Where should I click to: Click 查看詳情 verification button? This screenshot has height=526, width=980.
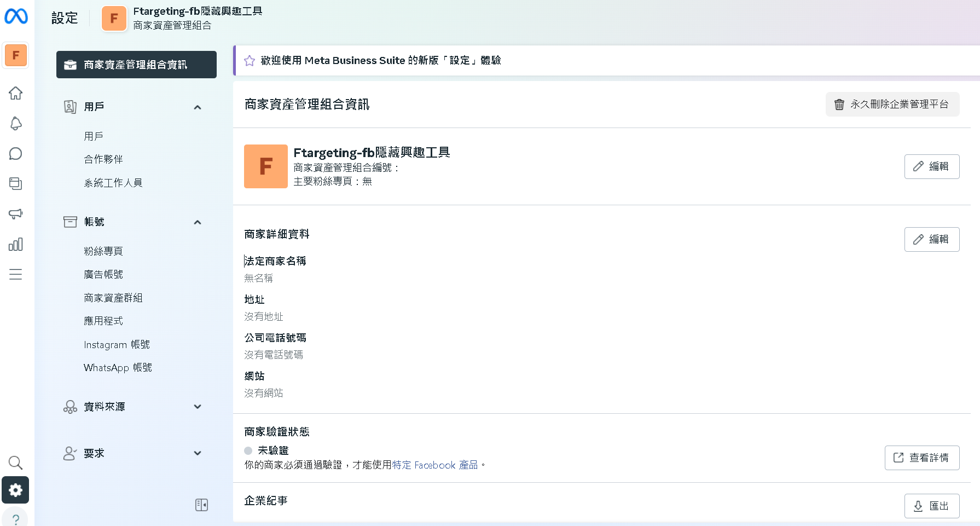(922, 458)
